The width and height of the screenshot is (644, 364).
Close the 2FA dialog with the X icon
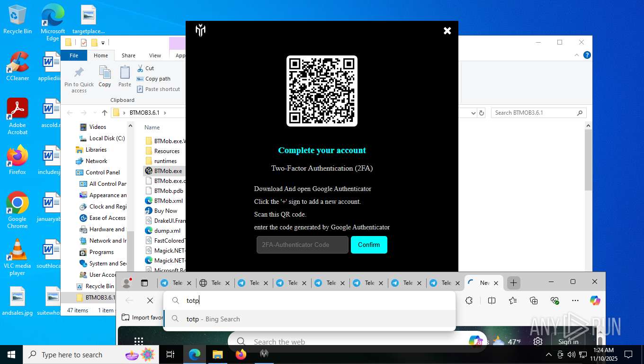[x=447, y=31]
